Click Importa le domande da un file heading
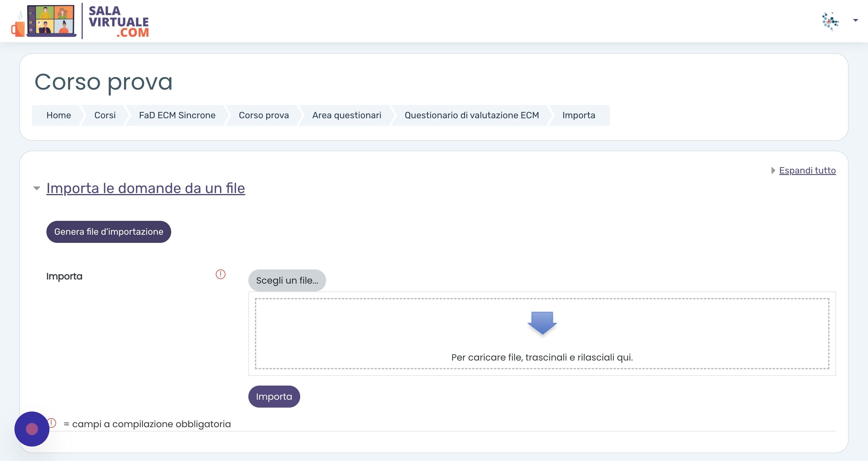Viewport: 868px width, 461px height. (x=146, y=188)
